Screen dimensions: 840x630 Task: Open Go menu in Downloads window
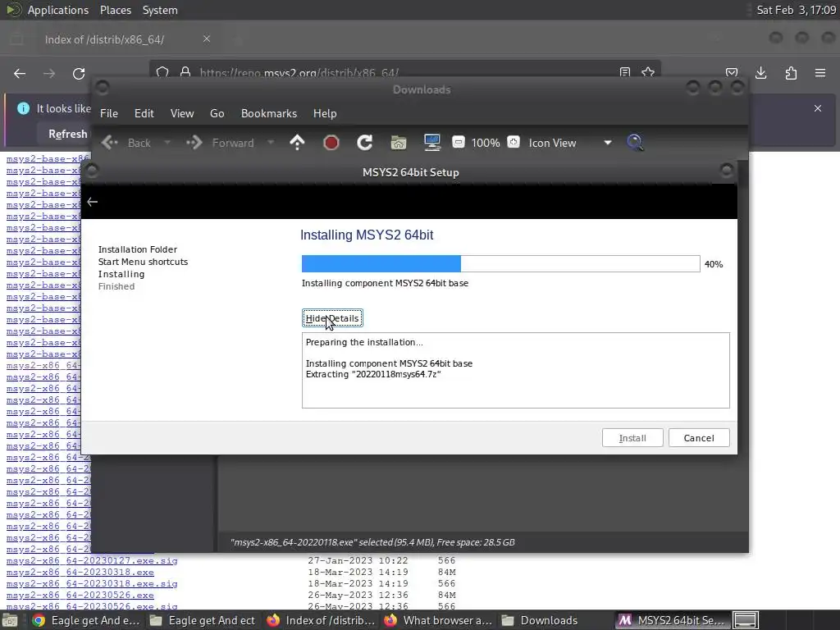click(217, 113)
